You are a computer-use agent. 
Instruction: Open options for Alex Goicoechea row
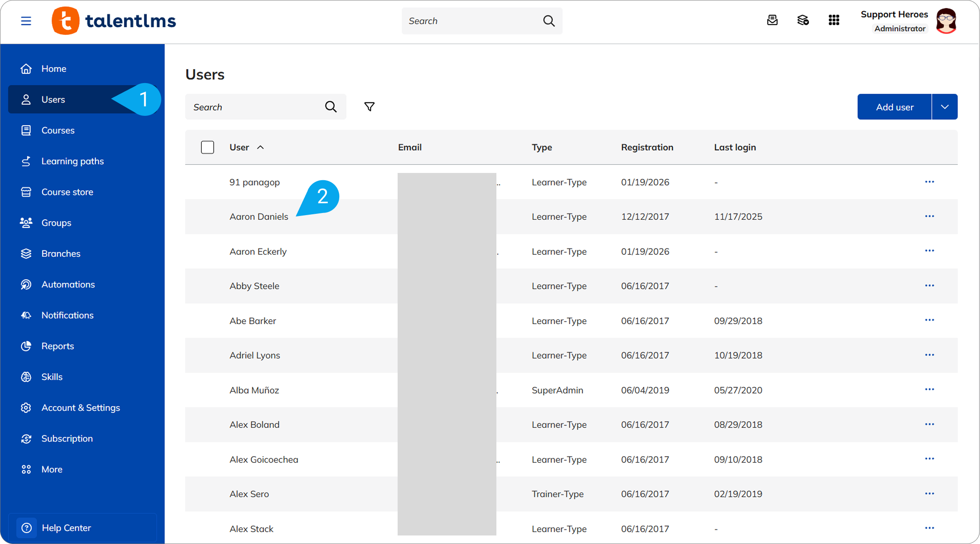point(929,459)
